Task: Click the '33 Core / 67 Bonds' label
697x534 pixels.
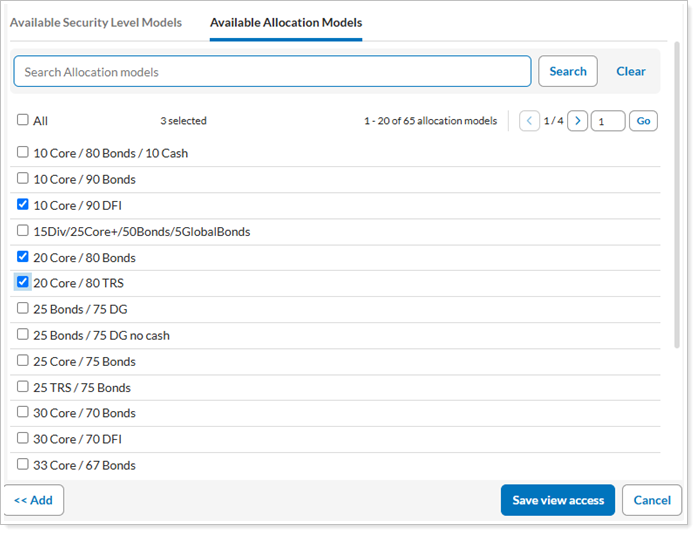Action: 84,466
